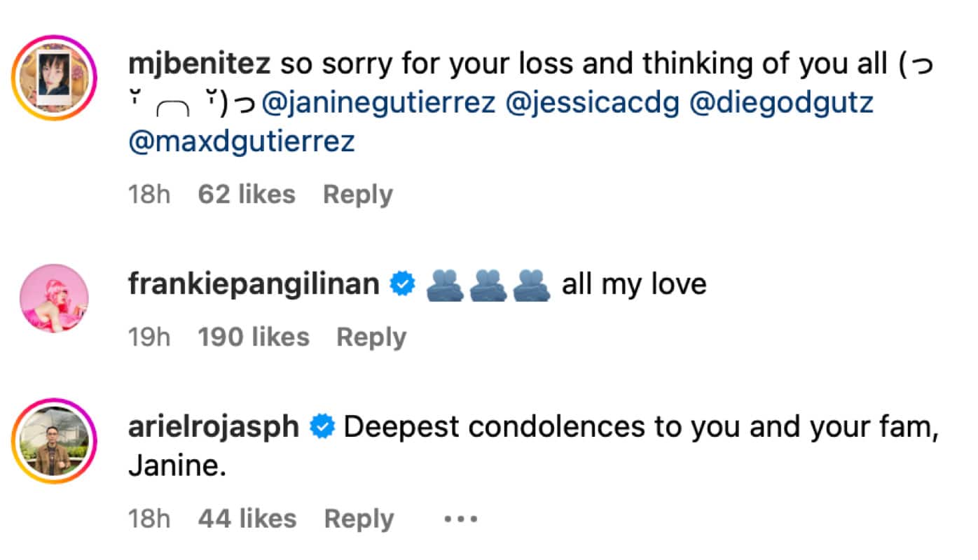The height and width of the screenshot is (560, 978).
Task: Open the @maxdgutierrez mention
Action: tap(242, 141)
